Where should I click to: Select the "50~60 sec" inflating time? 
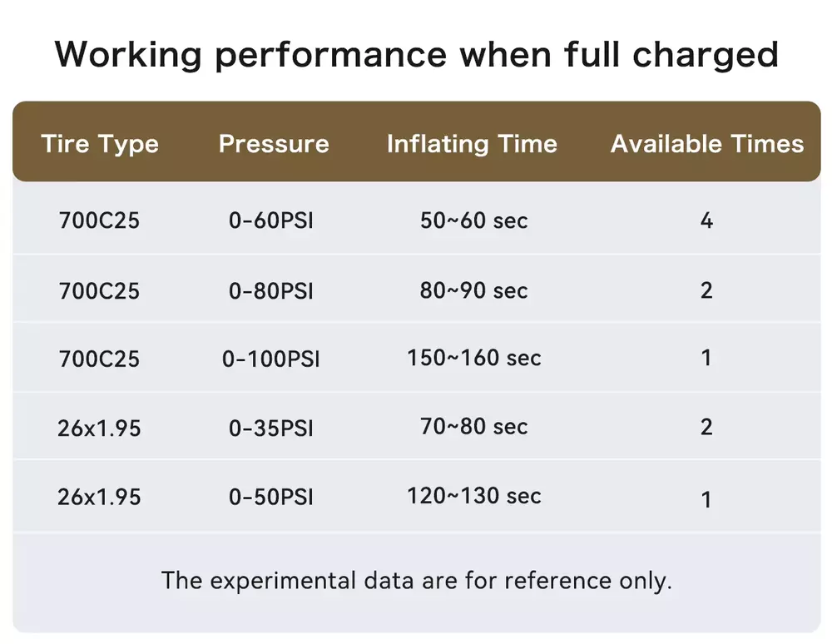(473, 221)
